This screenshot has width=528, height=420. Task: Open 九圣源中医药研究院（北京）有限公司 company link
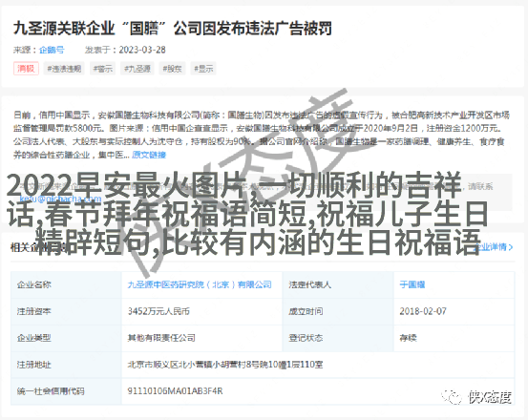pyautogui.click(x=200, y=284)
